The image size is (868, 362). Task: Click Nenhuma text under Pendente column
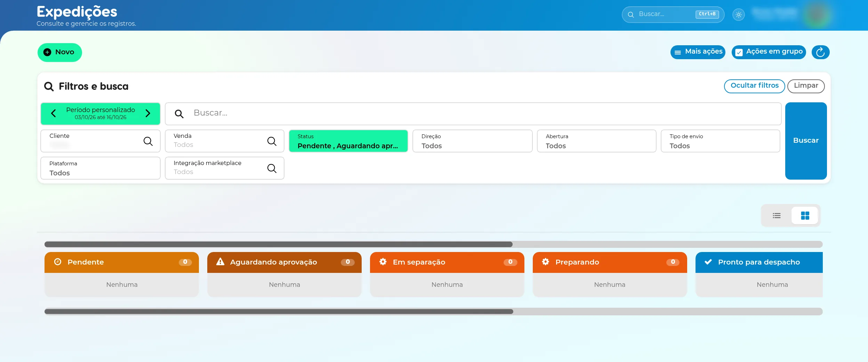(122, 285)
